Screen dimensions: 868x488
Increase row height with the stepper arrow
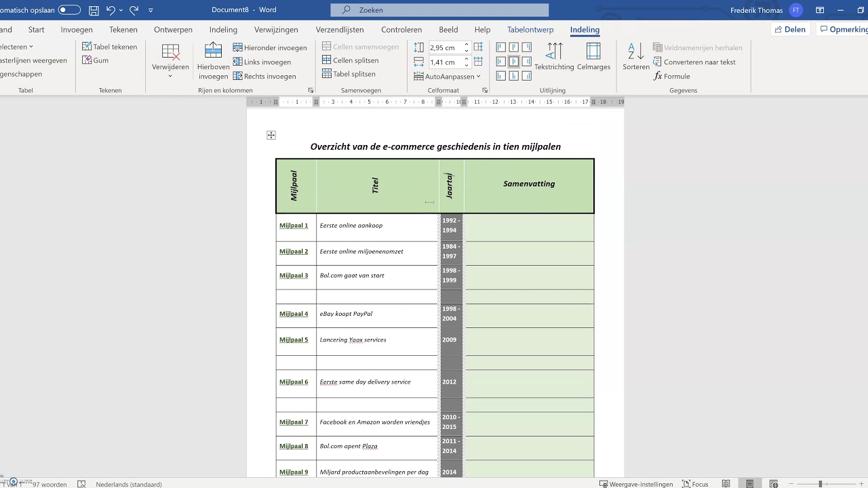(467, 45)
